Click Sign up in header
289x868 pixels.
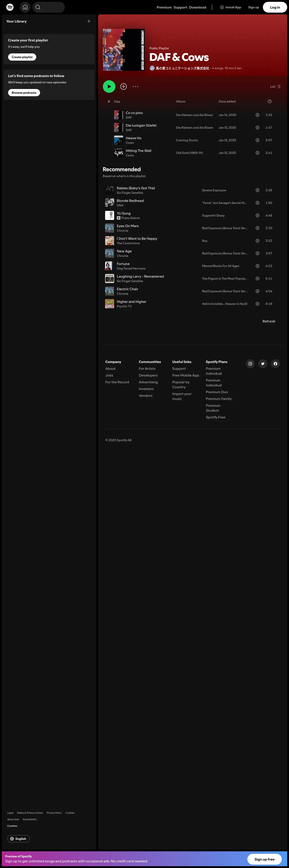point(254,7)
